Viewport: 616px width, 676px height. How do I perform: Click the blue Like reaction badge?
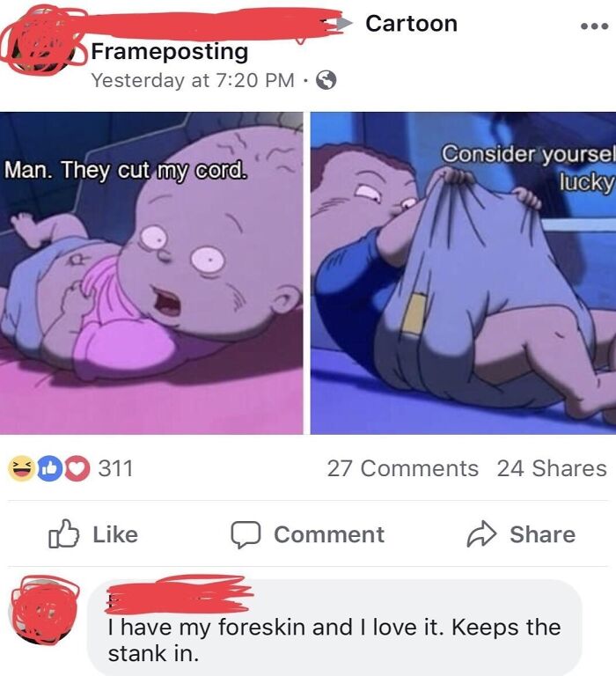tap(49, 468)
